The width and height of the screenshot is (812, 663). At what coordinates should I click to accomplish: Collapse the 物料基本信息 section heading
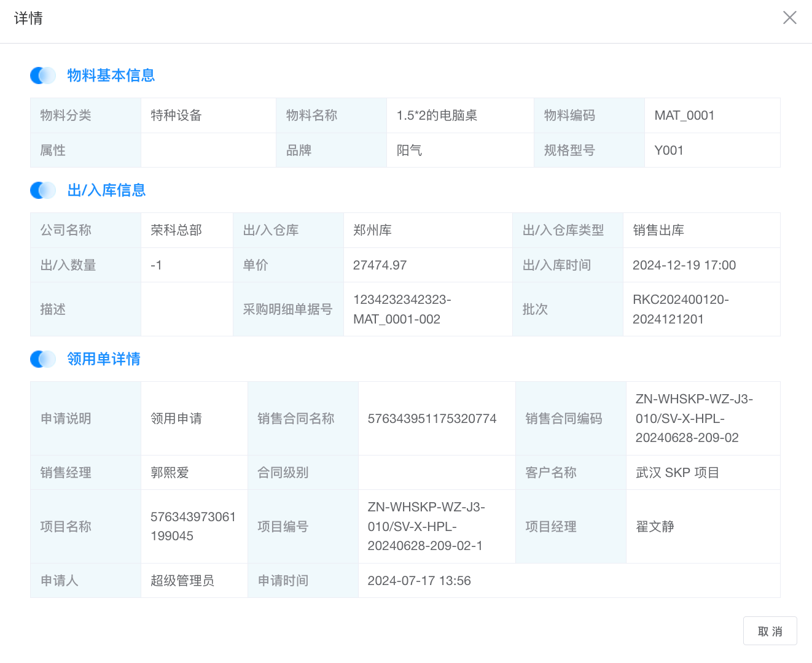(x=111, y=76)
